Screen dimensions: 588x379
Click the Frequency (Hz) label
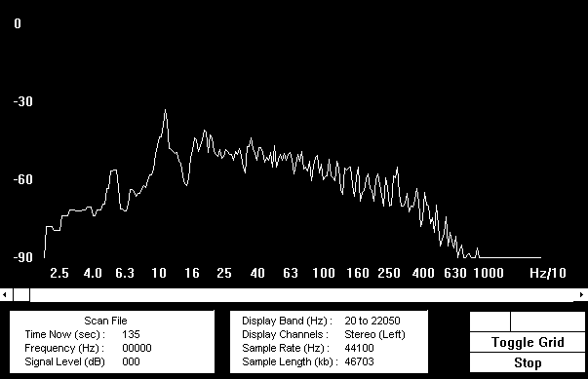(x=64, y=348)
